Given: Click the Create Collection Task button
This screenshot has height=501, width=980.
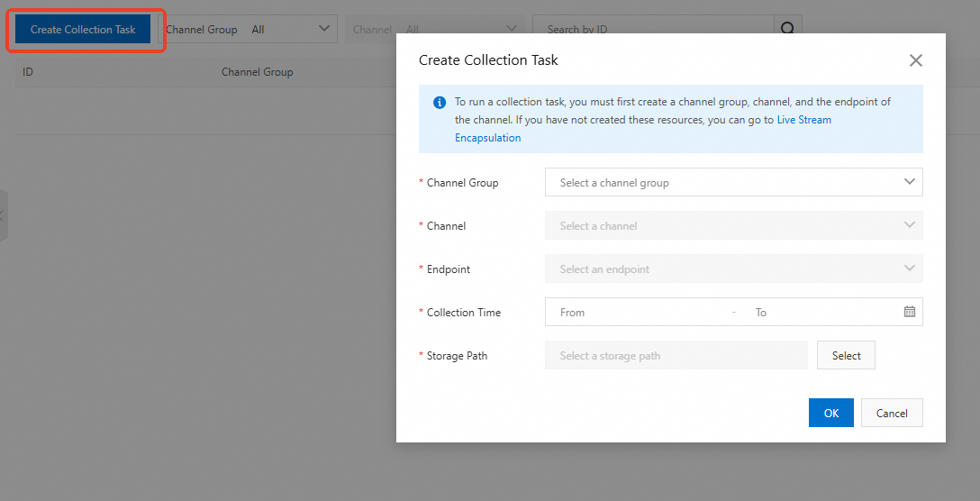Looking at the screenshot, I should [x=83, y=30].
